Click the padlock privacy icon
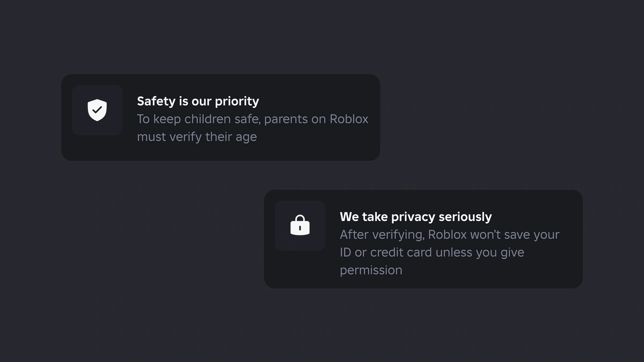This screenshot has width=644, height=362. 300,225
